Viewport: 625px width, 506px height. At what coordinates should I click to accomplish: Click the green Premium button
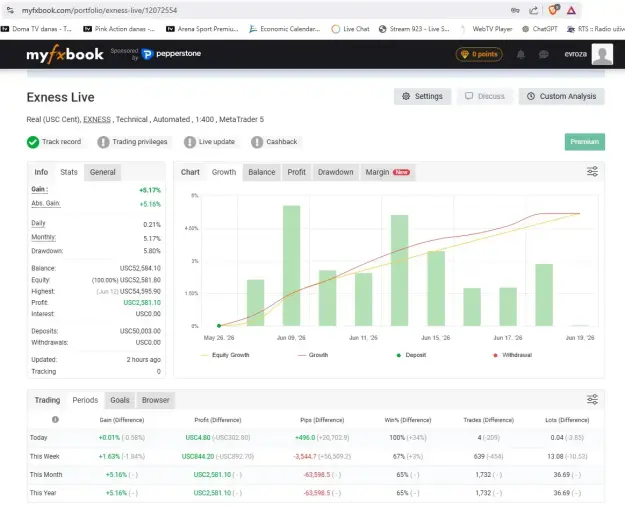(x=585, y=142)
